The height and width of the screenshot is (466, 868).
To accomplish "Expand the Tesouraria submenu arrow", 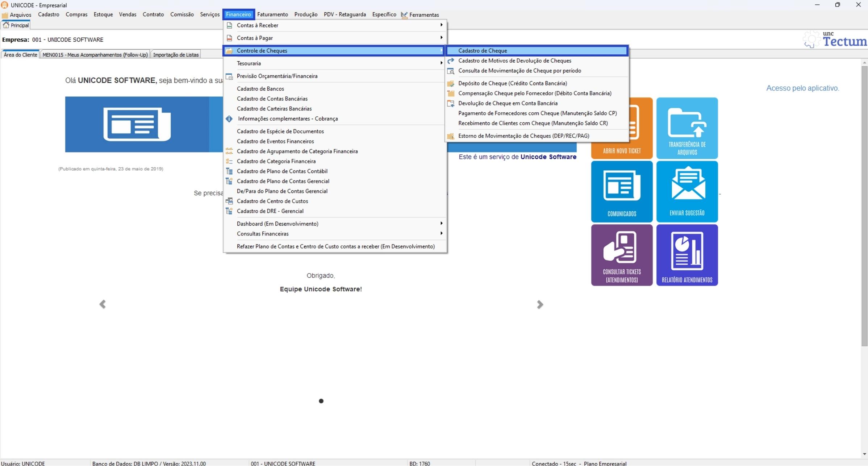I will coord(441,63).
